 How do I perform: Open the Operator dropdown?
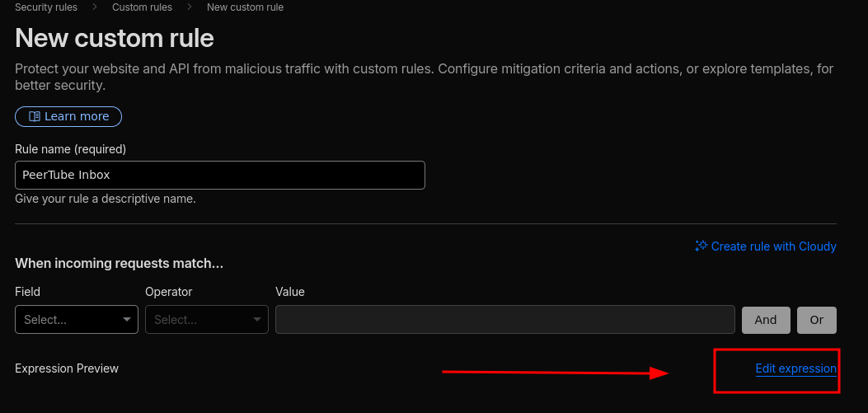point(206,320)
